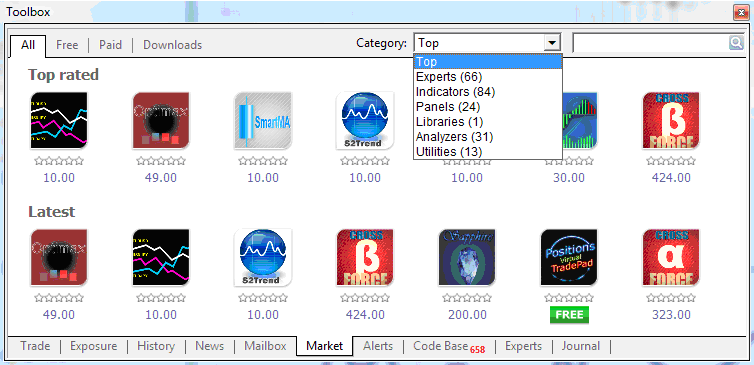Open the SmartMA product icon
This screenshot has width=754, height=365.
click(263, 120)
